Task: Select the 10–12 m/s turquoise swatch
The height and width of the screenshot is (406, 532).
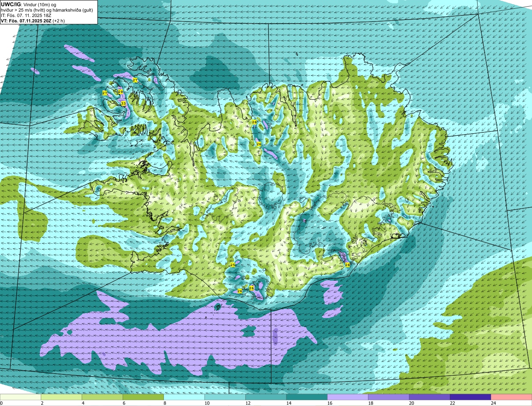Action: point(226,397)
